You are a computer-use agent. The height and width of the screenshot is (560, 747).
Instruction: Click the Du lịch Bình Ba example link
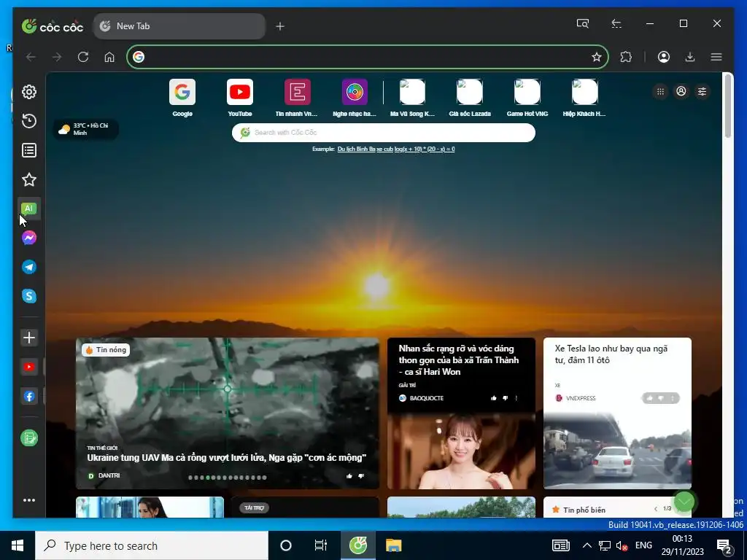pos(356,149)
